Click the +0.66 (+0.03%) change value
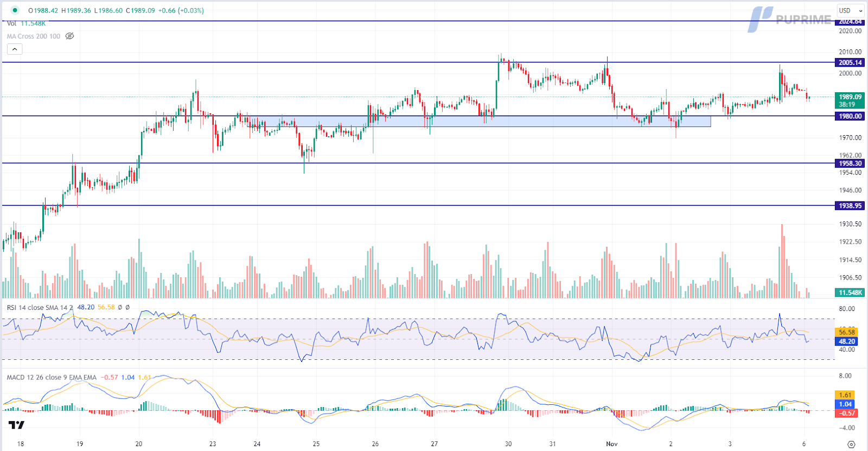The width and height of the screenshot is (868, 451). click(181, 10)
